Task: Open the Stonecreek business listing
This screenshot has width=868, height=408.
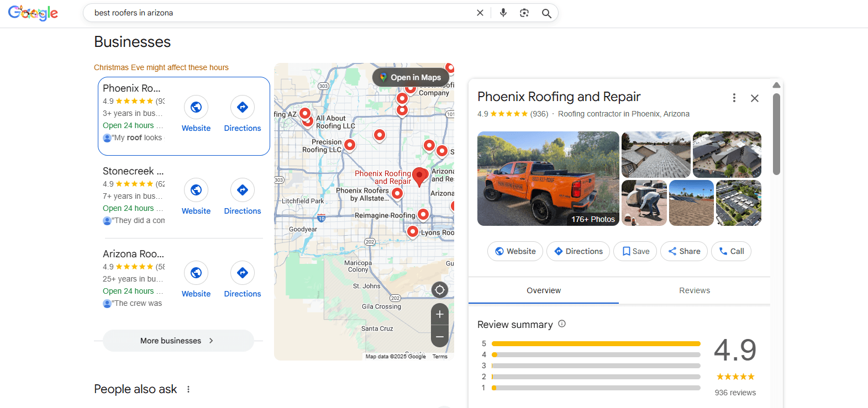Action: coord(133,171)
